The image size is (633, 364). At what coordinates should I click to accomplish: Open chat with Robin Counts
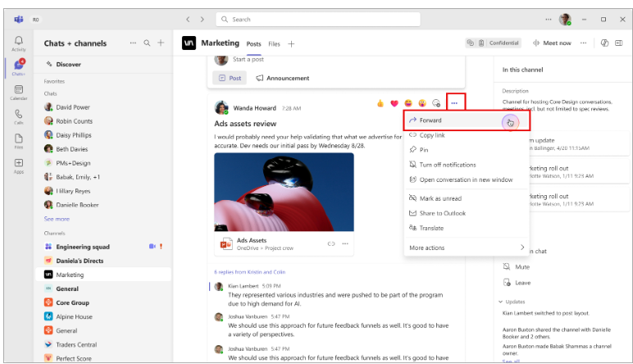click(x=103, y=121)
